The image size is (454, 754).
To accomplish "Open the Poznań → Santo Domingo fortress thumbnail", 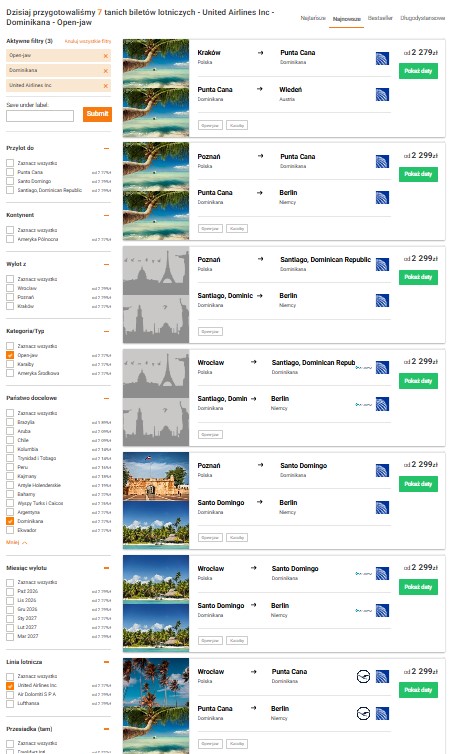I will (156, 476).
